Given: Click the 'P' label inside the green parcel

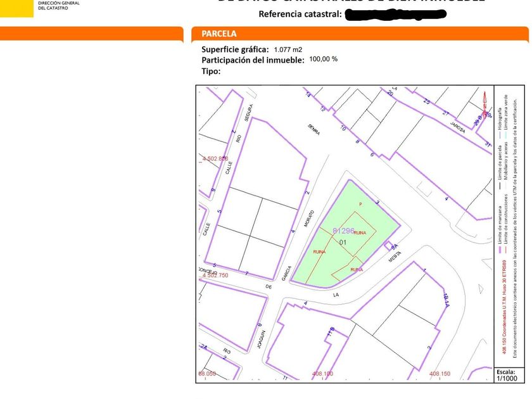Looking at the screenshot, I should 360,204.
